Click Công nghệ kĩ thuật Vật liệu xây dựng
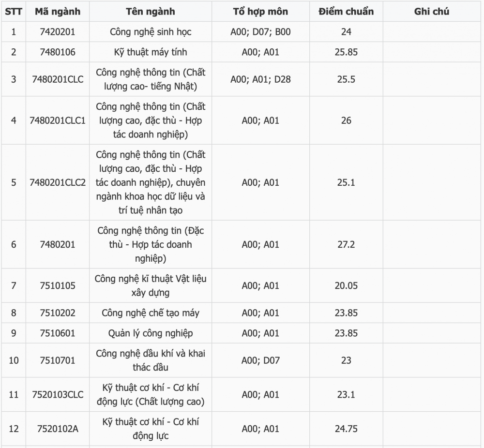484x448 pixels. pos(151,285)
